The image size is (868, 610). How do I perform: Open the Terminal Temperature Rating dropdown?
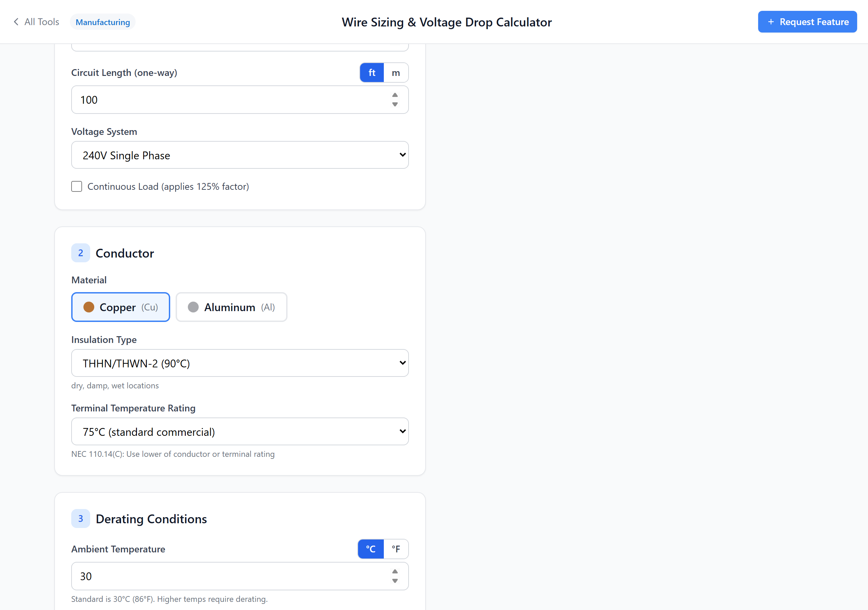240,431
